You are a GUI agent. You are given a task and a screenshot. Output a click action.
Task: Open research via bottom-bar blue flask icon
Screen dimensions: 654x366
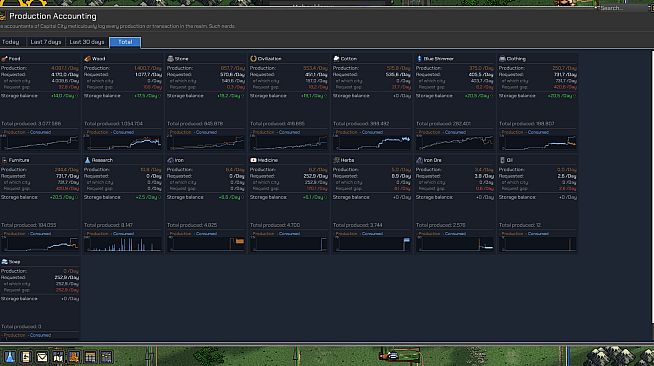[x=10, y=357]
